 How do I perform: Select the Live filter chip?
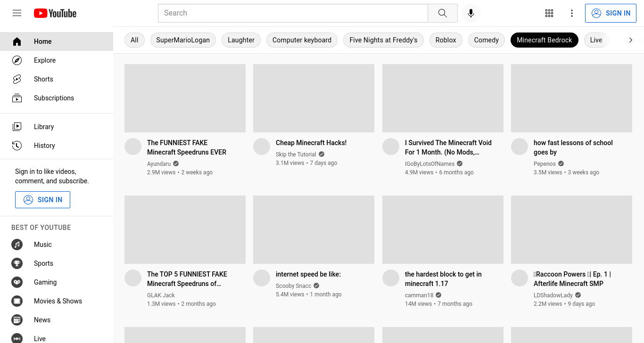coord(596,40)
